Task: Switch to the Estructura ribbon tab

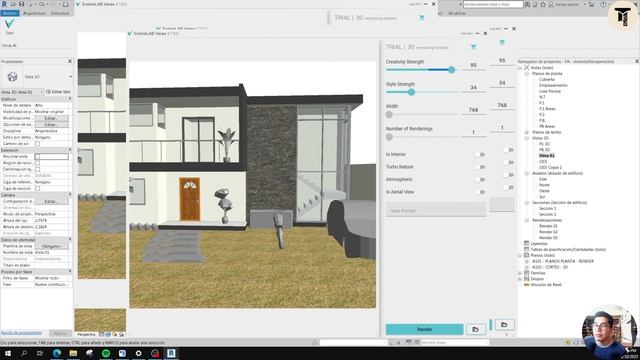Action: (x=60, y=13)
